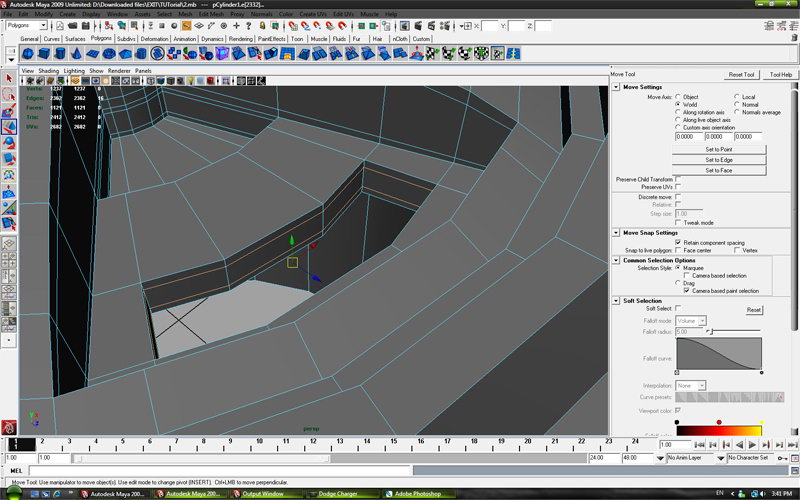Viewport: 800px width, 500px height.
Task: Toggle Retain component spacing checkbox
Action: coord(678,242)
